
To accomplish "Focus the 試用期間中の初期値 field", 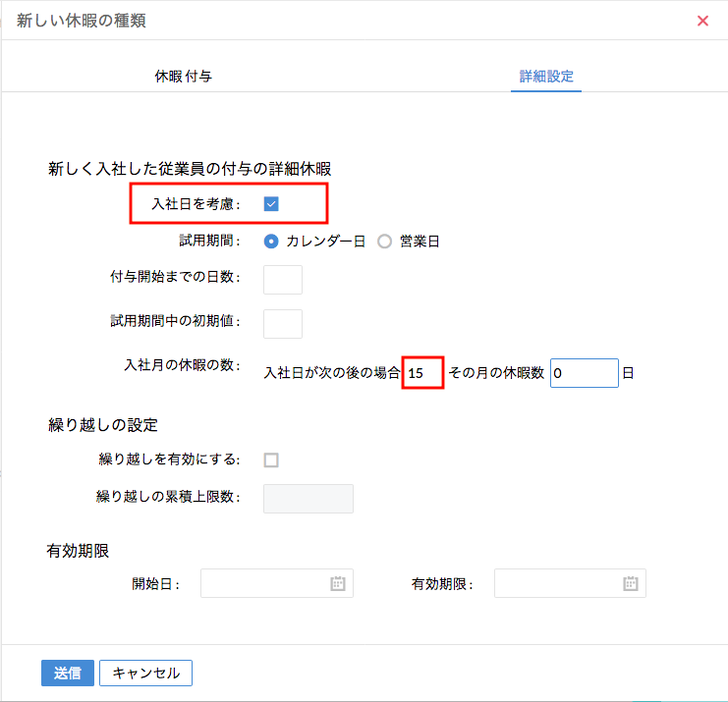I will point(283,323).
